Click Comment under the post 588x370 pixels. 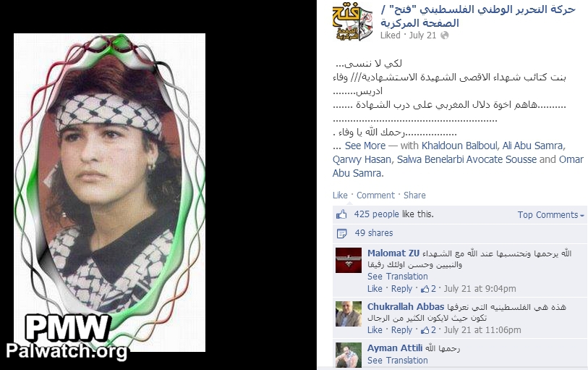[x=375, y=195]
